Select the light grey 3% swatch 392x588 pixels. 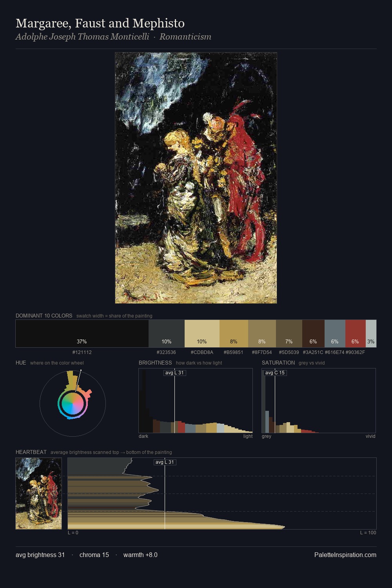pyautogui.click(x=371, y=334)
